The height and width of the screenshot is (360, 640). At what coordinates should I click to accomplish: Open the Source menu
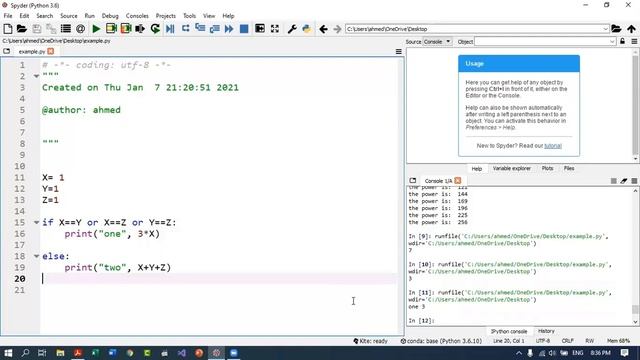tap(69, 16)
